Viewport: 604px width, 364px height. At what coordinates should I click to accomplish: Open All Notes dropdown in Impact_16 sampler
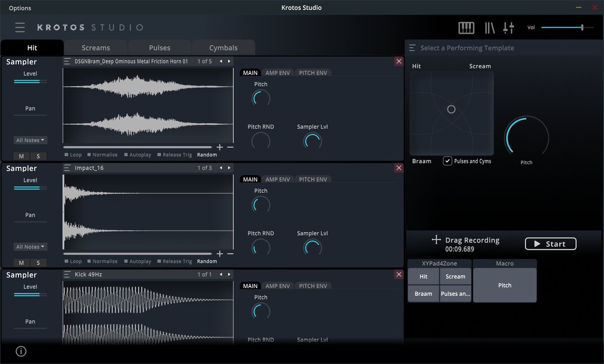[30, 247]
